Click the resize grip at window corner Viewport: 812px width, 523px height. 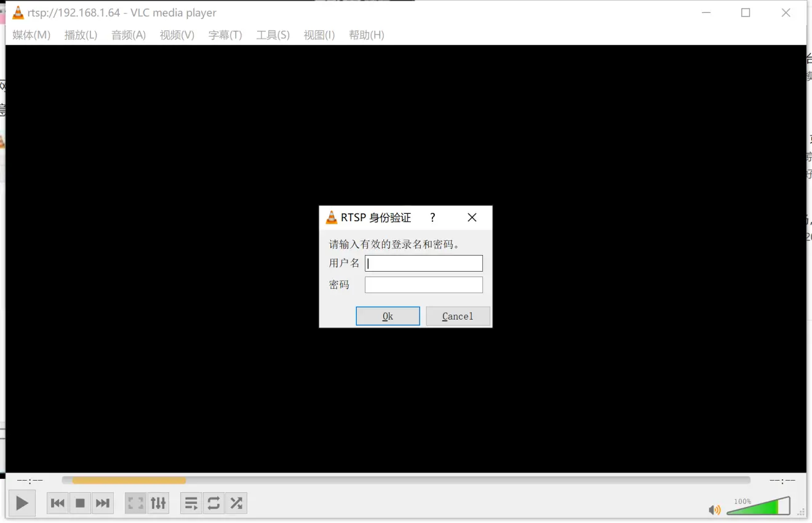tap(801, 511)
